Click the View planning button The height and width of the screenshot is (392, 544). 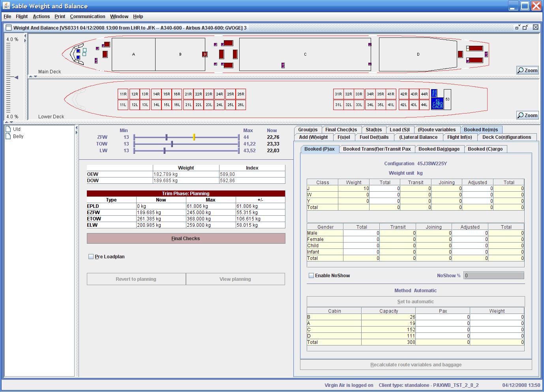click(x=235, y=279)
